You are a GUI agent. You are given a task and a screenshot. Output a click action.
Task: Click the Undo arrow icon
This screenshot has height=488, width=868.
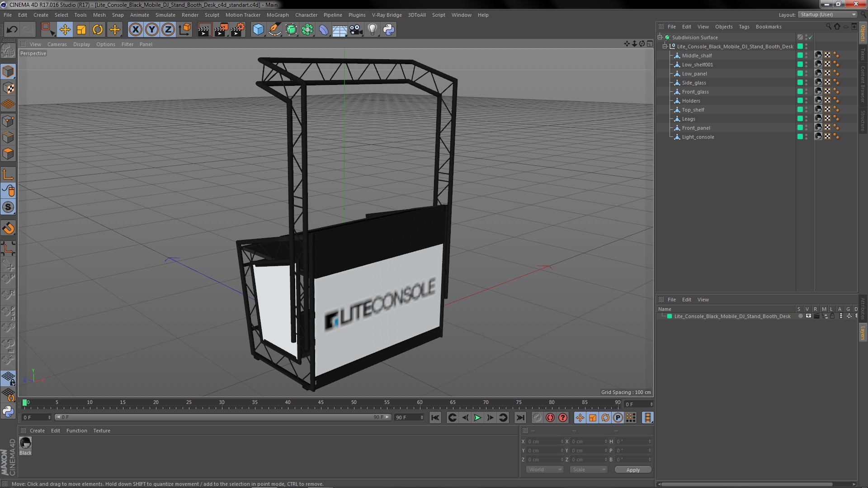[x=12, y=30]
